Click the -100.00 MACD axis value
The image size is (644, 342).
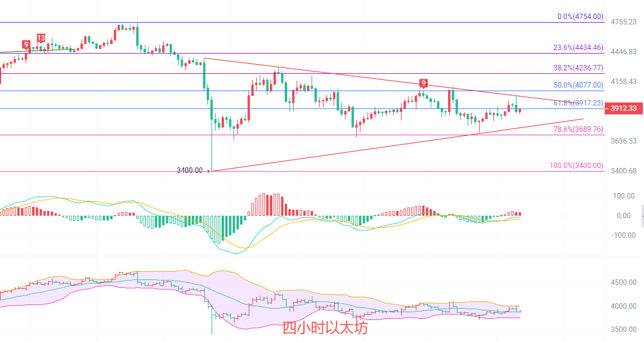[x=623, y=235]
